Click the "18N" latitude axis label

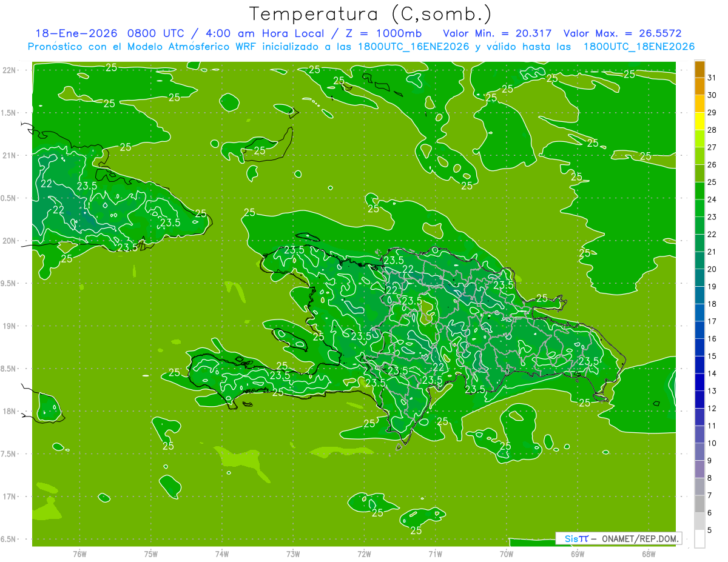pyautogui.click(x=10, y=411)
